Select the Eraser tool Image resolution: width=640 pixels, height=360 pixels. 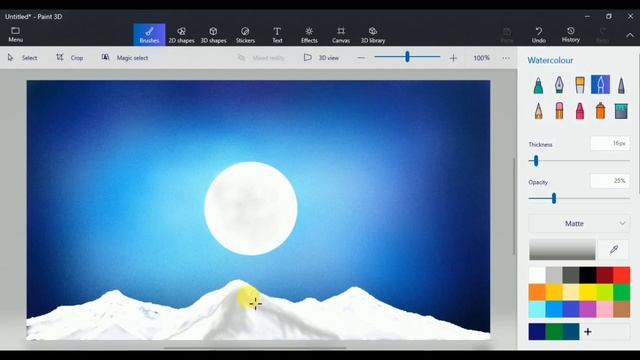pyautogui.click(x=559, y=111)
